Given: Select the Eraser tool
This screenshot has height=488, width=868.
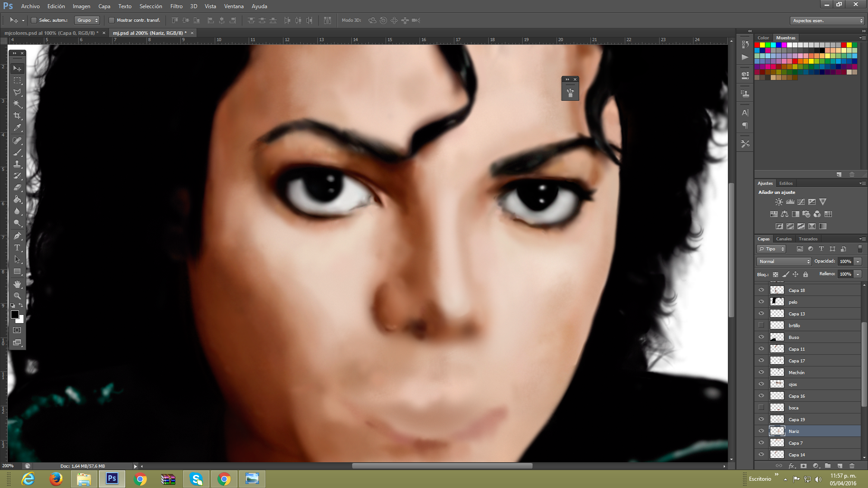Looking at the screenshot, I should 17,188.
